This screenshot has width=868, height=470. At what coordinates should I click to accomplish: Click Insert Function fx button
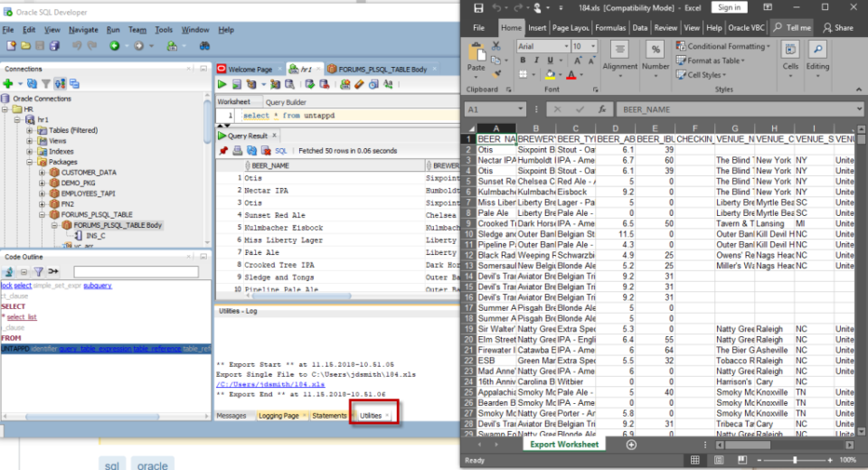[602, 109]
